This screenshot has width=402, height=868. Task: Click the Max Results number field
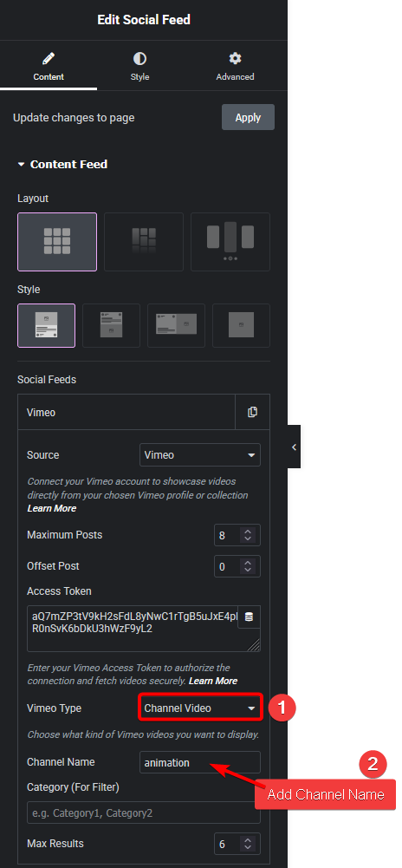[x=237, y=844]
